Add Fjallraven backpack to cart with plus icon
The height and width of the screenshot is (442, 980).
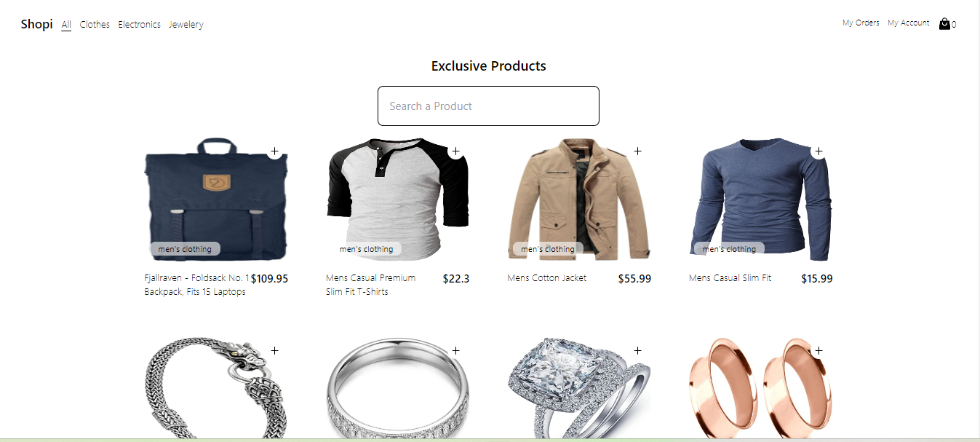click(274, 151)
